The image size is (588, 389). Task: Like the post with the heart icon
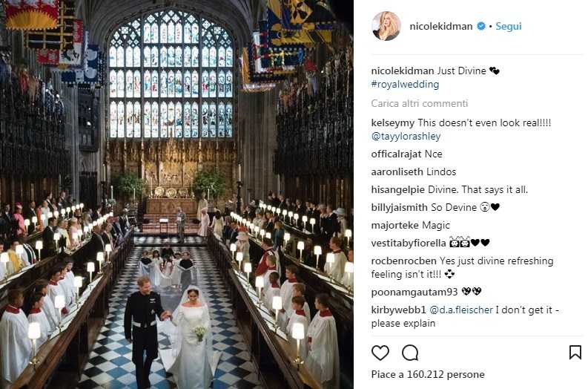point(380,353)
